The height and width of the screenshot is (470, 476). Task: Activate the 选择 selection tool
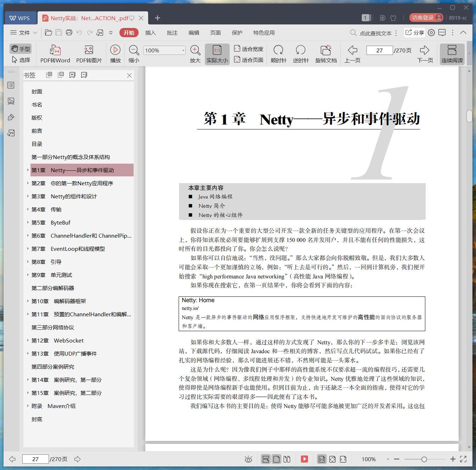click(x=21, y=60)
